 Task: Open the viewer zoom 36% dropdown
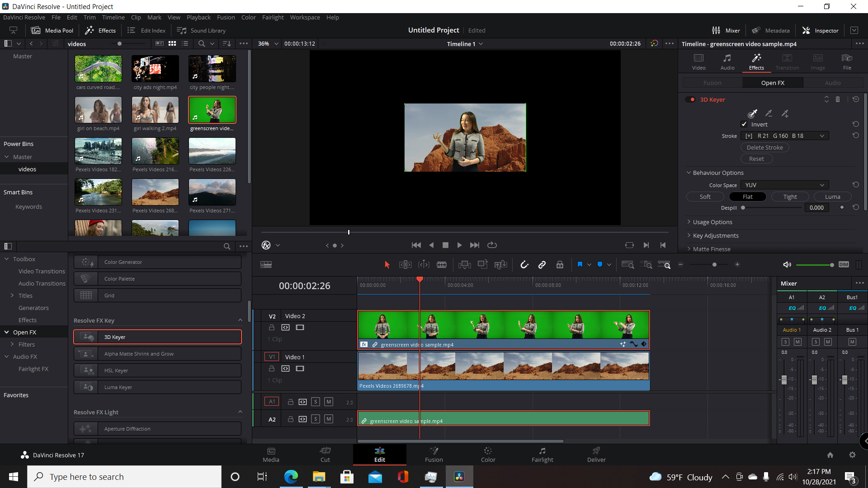(268, 44)
